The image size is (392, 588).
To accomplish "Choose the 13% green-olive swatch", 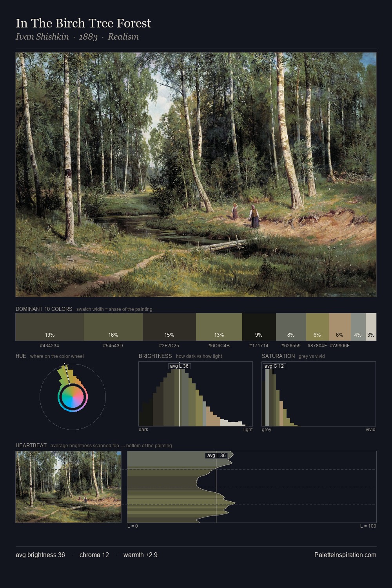I will 219,327.
